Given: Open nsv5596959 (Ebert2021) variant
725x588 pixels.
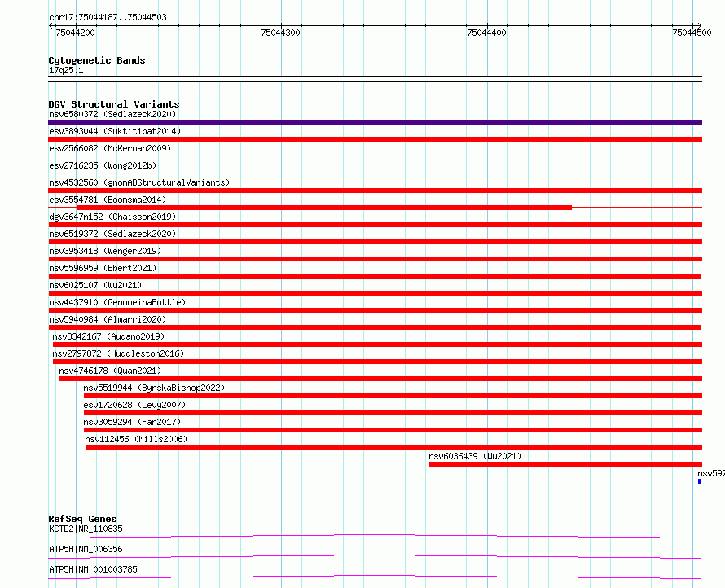Looking at the screenshot, I should pos(103,268).
